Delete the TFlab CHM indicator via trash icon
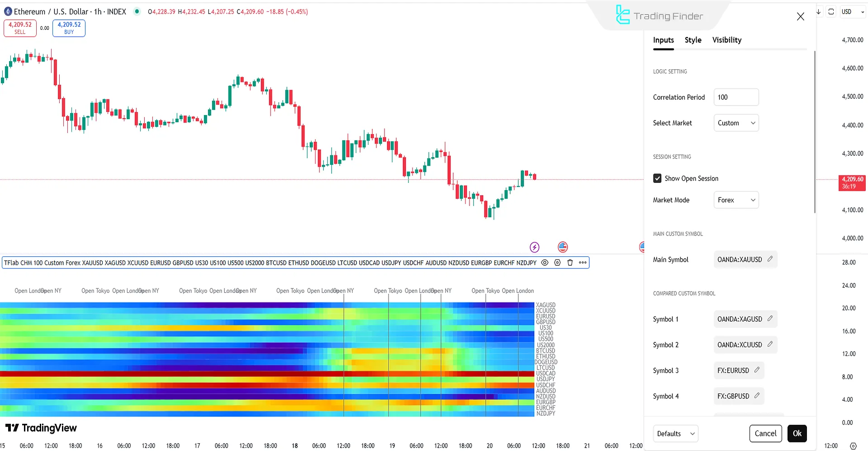This screenshot has height=451, width=868. (569, 263)
